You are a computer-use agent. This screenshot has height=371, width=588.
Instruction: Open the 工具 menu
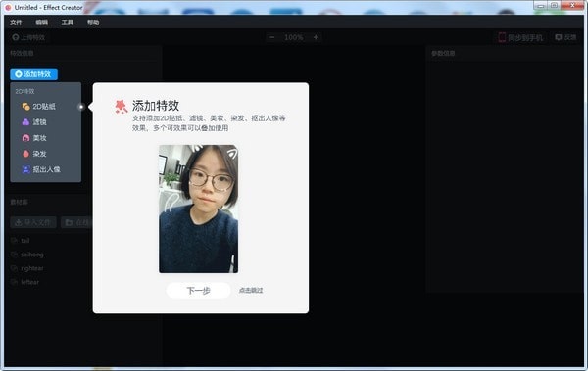68,23
